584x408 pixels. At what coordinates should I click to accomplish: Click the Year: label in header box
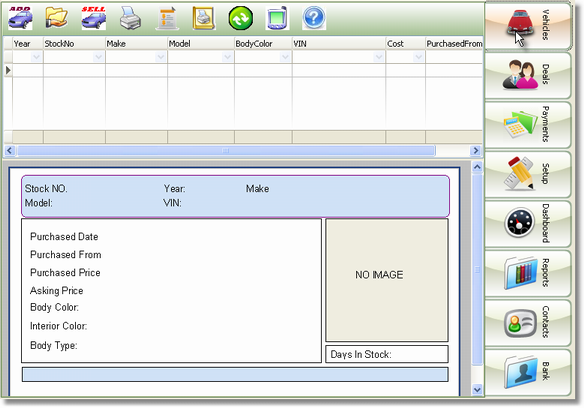pyautogui.click(x=174, y=189)
